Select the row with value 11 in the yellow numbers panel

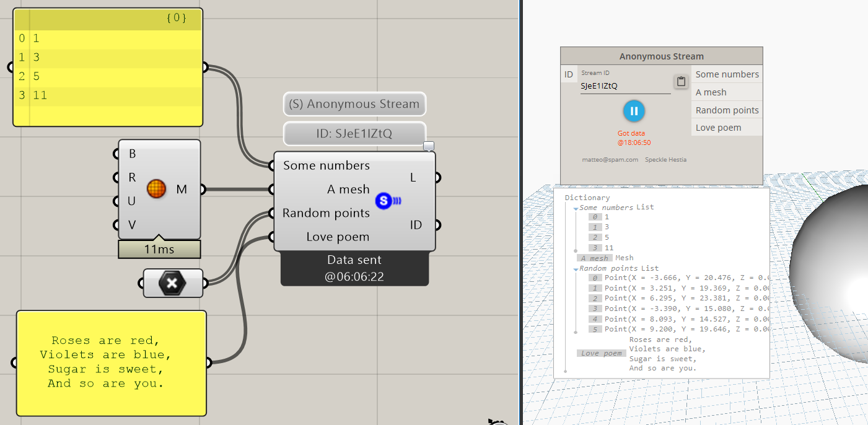109,95
